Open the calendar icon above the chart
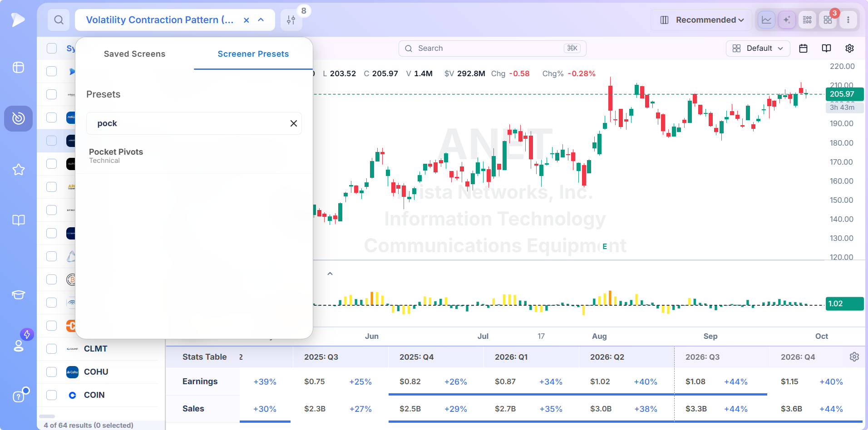This screenshot has width=868, height=430. pos(803,49)
